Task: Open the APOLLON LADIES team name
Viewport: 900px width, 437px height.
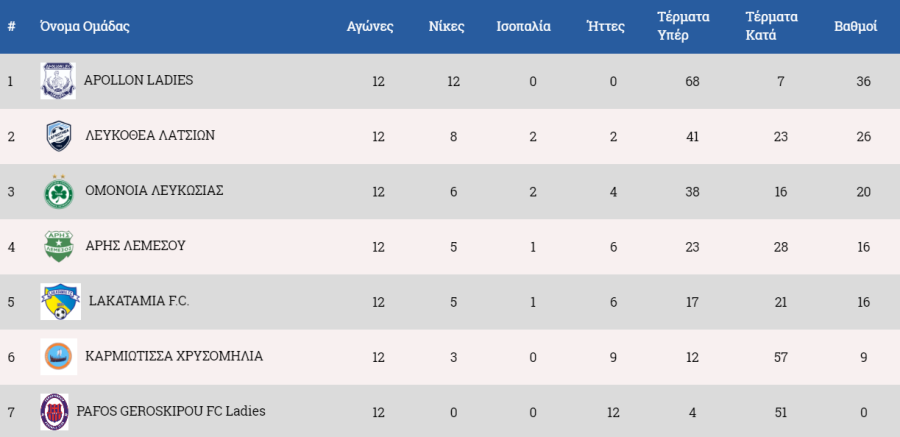Action: coord(138,80)
